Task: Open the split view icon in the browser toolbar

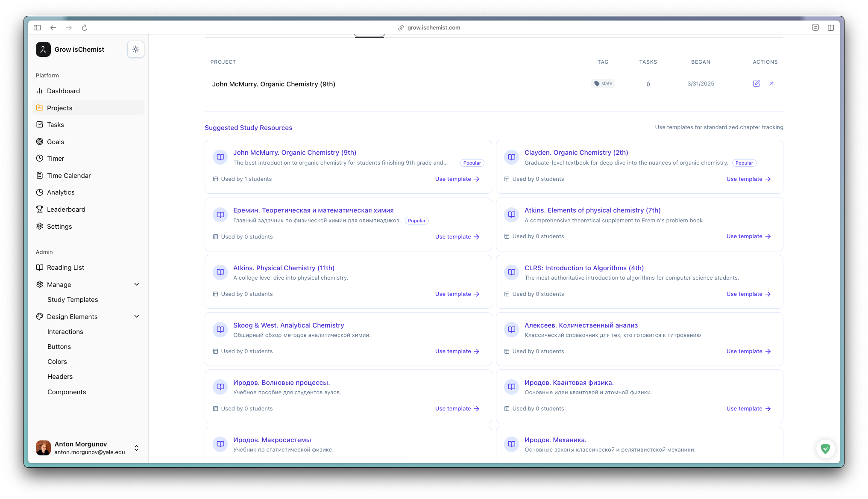Action: pyautogui.click(x=830, y=28)
